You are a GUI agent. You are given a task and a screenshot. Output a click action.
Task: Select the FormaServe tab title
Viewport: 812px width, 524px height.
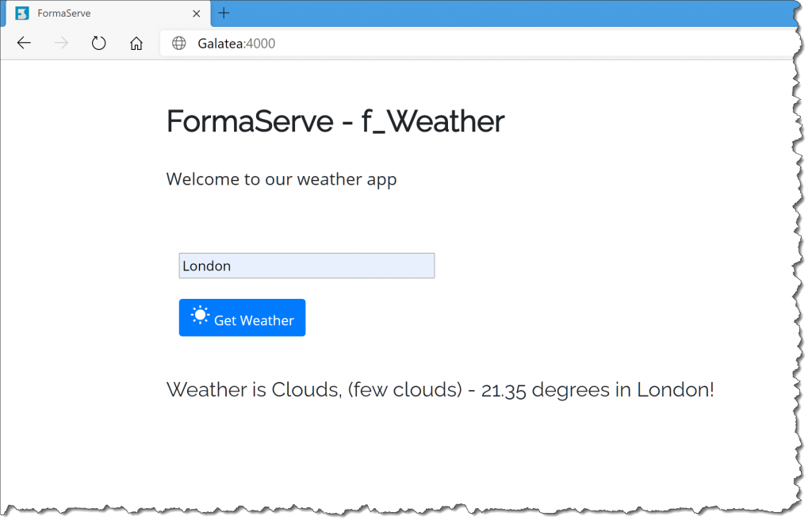pyautogui.click(x=63, y=13)
